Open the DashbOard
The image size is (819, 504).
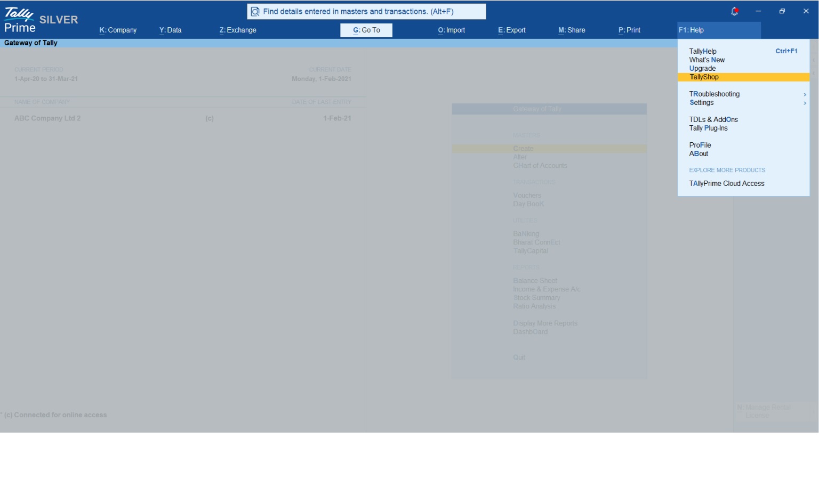(x=530, y=332)
